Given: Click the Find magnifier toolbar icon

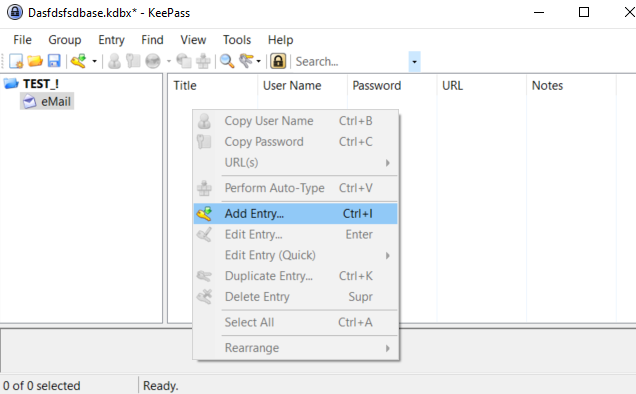Looking at the screenshot, I should coord(227,61).
